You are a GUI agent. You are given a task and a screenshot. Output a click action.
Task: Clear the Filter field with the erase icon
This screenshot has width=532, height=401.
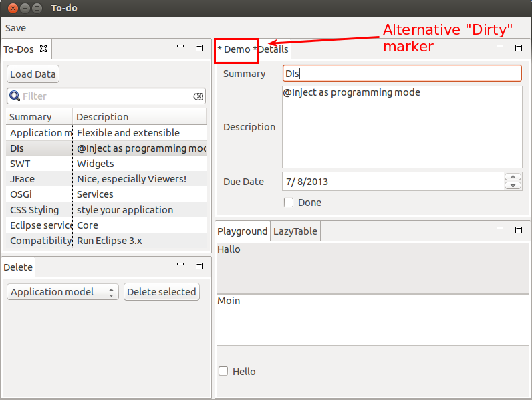(x=198, y=96)
